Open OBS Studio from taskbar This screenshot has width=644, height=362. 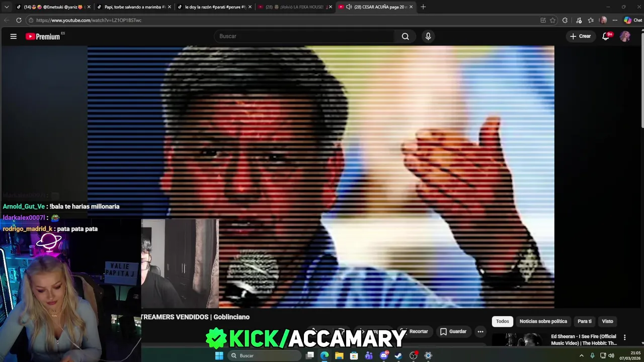point(414,355)
